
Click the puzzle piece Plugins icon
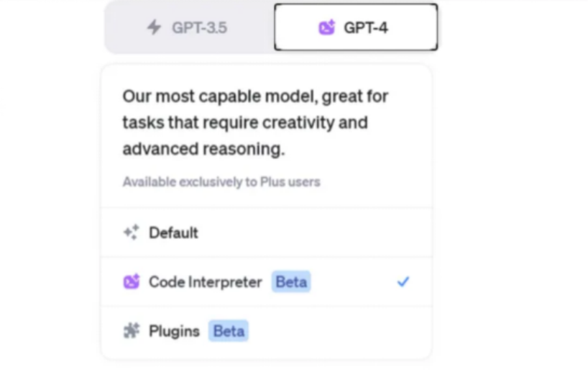coord(131,331)
